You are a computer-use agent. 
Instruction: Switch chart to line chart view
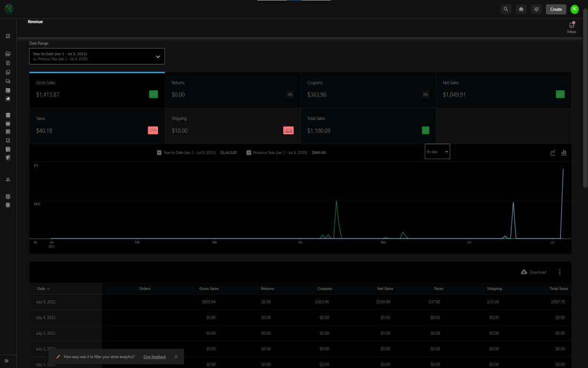[x=553, y=152]
